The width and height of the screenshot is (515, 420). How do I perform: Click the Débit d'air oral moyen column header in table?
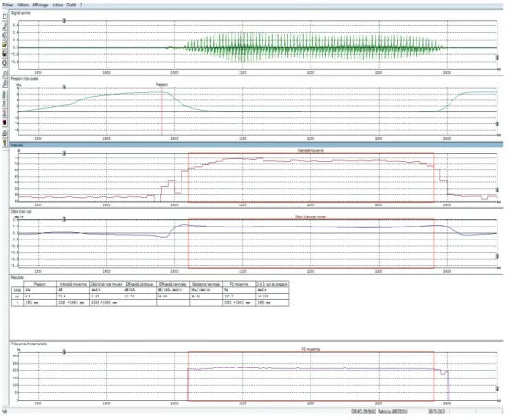(107, 284)
